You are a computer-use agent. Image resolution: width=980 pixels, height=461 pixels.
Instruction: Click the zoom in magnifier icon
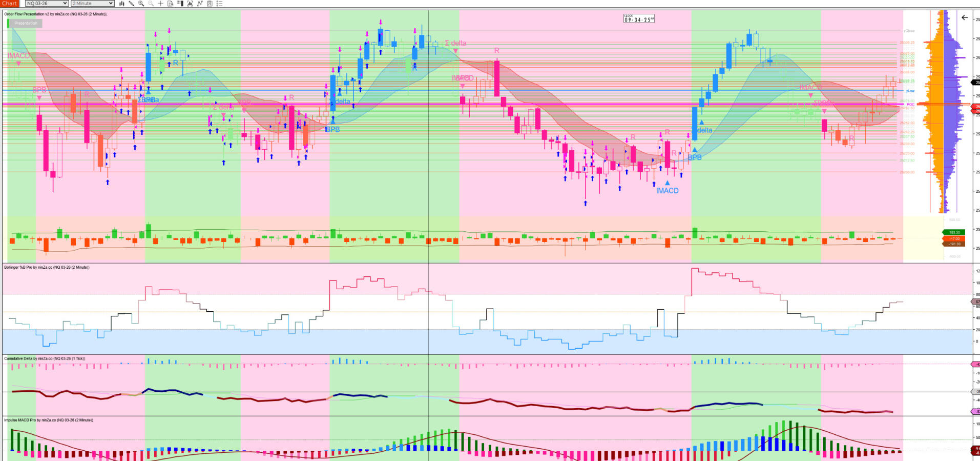pyautogui.click(x=141, y=4)
